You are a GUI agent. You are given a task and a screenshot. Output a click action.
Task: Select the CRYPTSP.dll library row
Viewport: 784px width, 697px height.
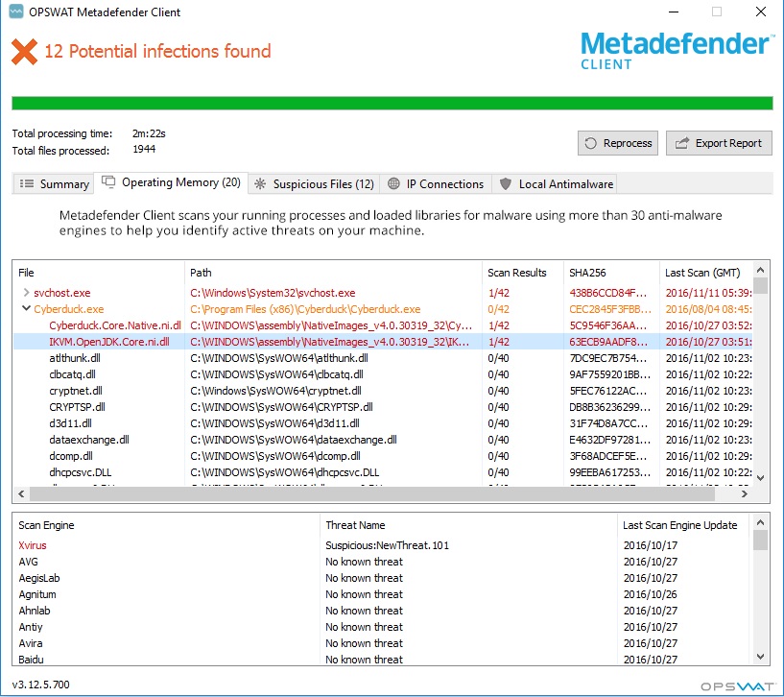[x=383, y=407]
